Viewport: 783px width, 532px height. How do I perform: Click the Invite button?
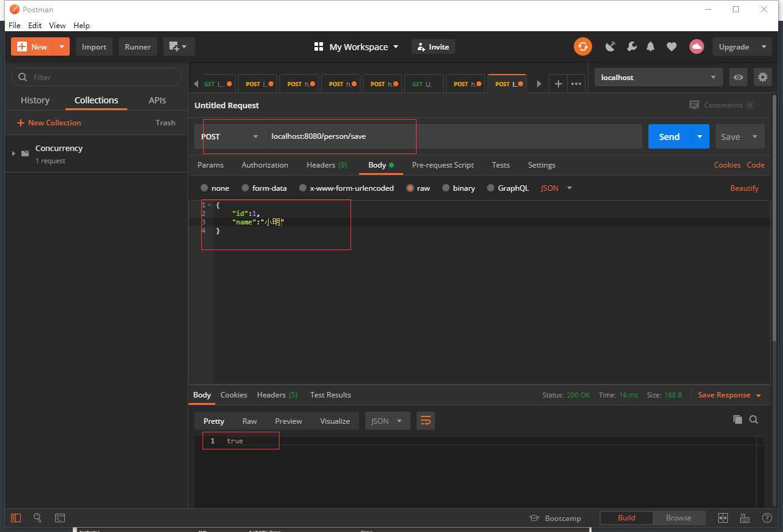point(434,46)
